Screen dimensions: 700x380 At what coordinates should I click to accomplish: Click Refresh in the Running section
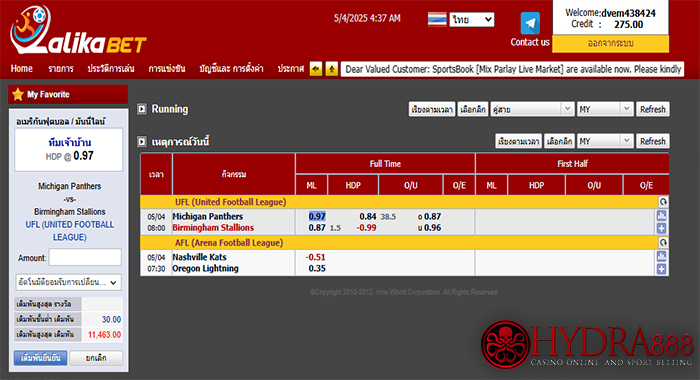653,109
